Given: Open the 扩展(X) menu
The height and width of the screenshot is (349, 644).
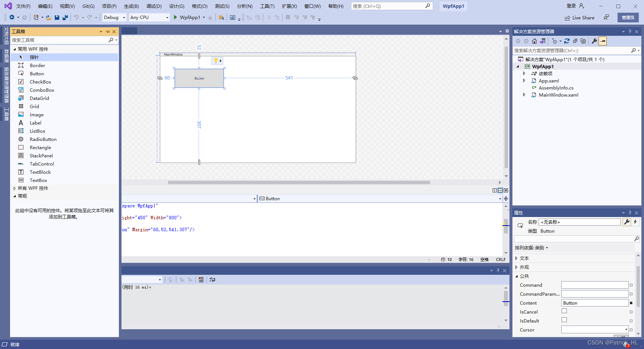Looking at the screenshot, I should pos(289,6).
